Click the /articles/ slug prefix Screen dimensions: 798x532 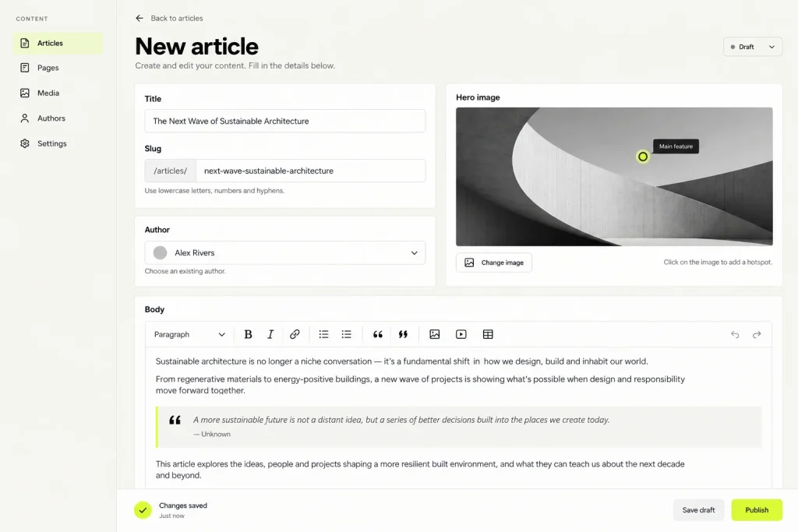[171, 171]
